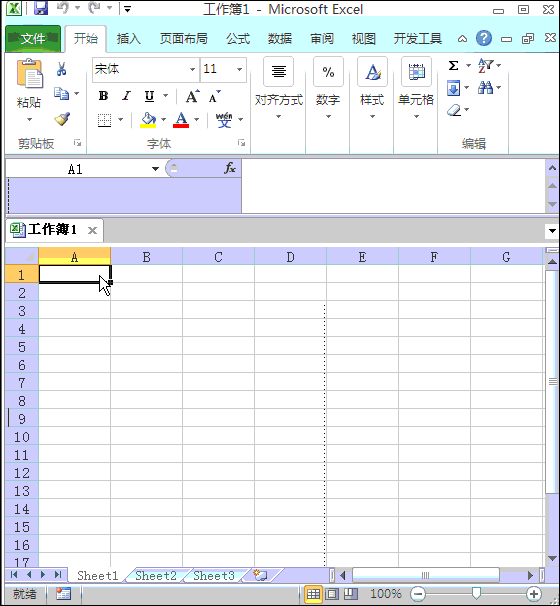560x606 pixels.
Task: Open the font name 宋体 dropdown
Action: 192,70
